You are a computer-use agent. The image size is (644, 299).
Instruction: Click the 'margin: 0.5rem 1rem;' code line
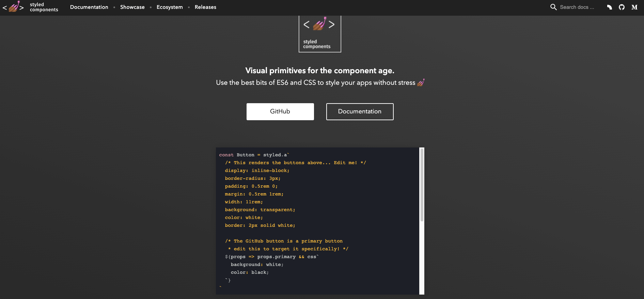click(x=254, y=194)
